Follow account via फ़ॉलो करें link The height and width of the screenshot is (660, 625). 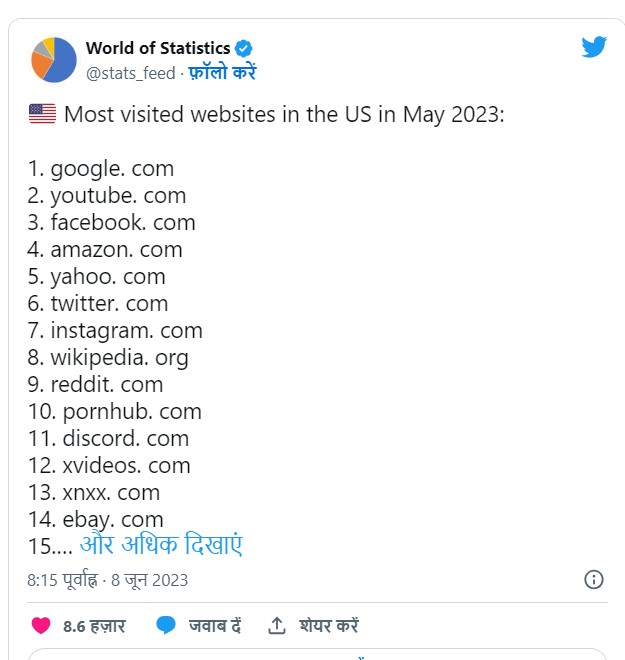222,72
